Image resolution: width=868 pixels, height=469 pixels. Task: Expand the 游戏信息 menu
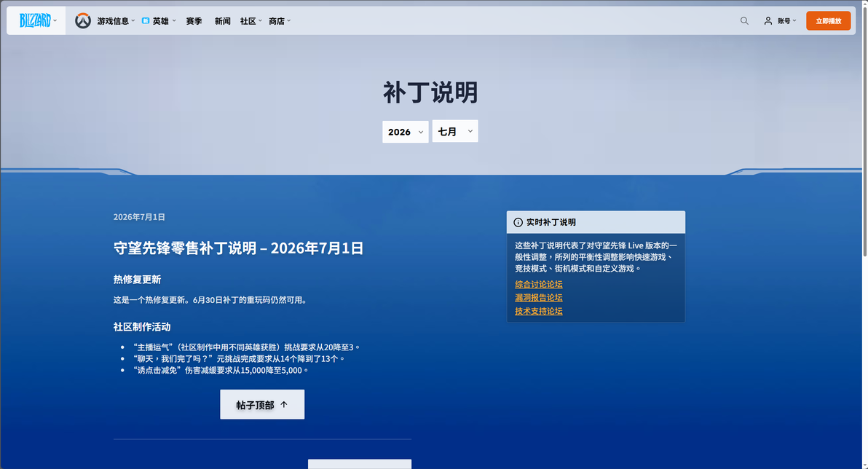pyautogui.click(x=116, y=20)
